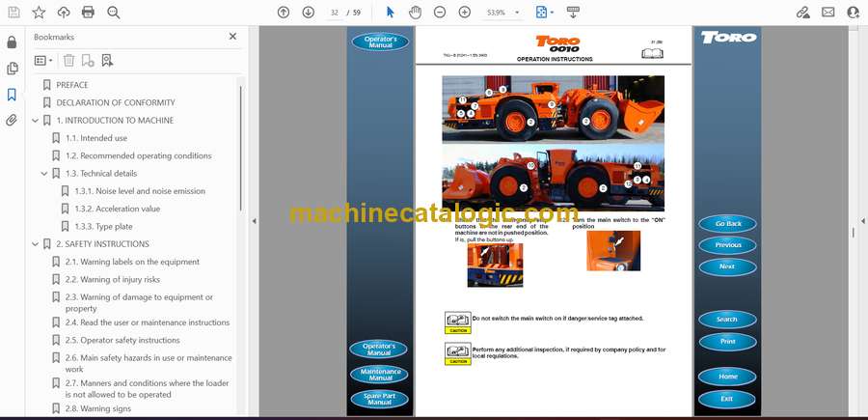The image size is (868, 420).
Task: Open 2.3. Warning of damage bookmark
Action: click(139, 302)
